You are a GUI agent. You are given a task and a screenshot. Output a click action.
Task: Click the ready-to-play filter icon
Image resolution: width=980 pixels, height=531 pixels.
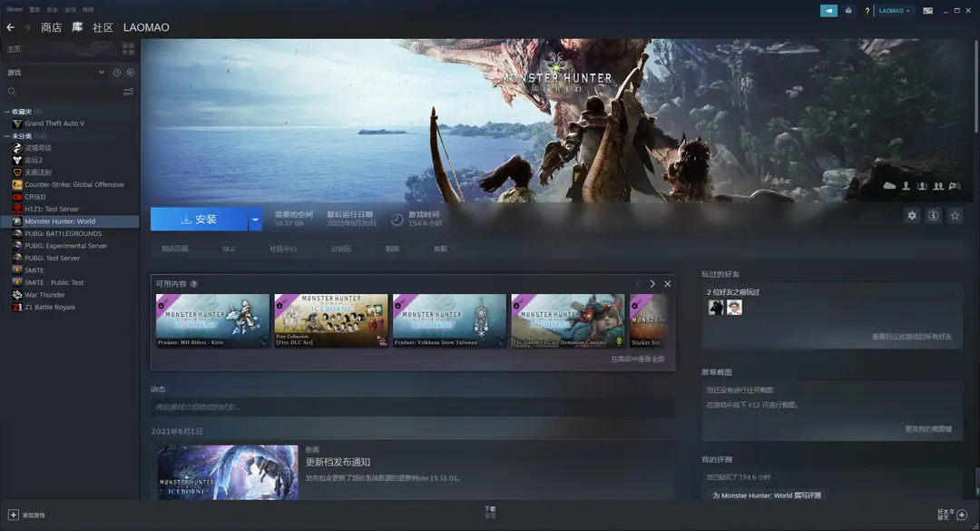[x=130, y=73]
